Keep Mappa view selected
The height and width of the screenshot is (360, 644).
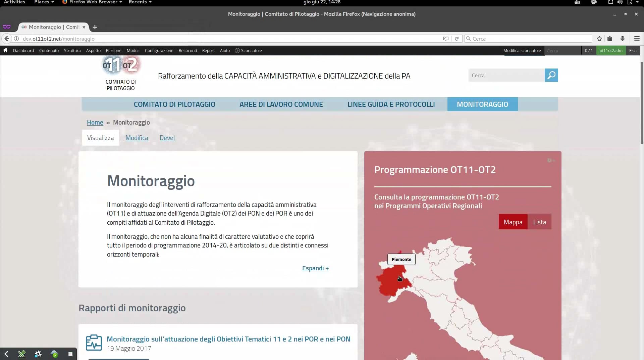tap(513, 222)
